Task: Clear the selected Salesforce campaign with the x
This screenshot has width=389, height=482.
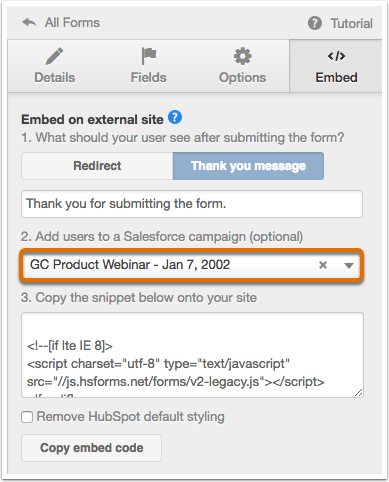Action: click(323, 265)
